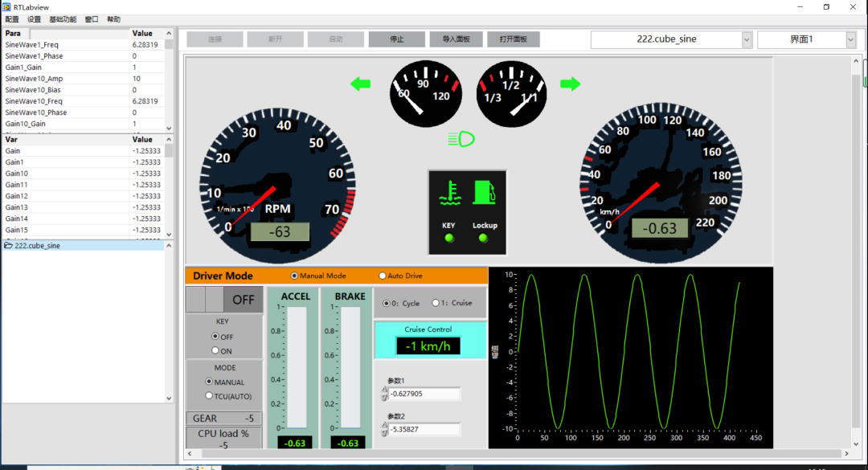868x470 pixels.
Task: Click the Gain15 variable row
Action: click(x=84, y=230)
